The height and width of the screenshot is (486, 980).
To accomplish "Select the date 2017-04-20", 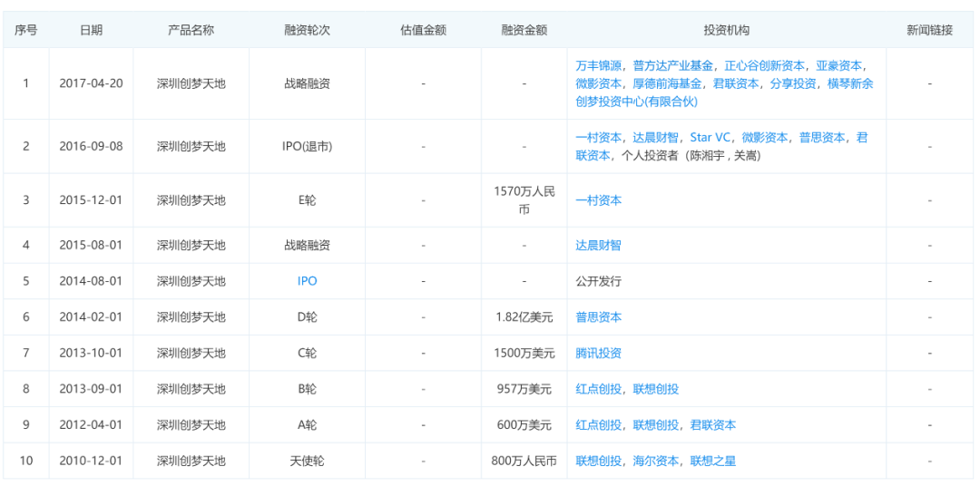I will [x=92, y=83].
